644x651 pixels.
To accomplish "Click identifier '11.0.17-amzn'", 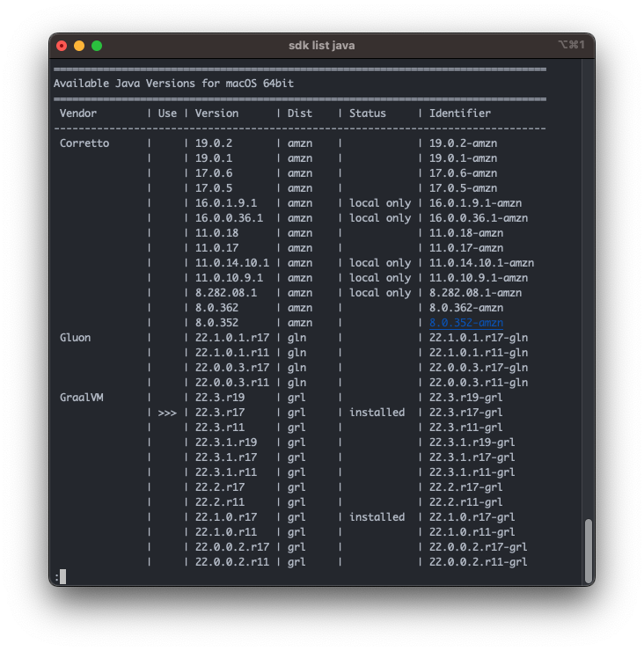I will coord(466,248).
